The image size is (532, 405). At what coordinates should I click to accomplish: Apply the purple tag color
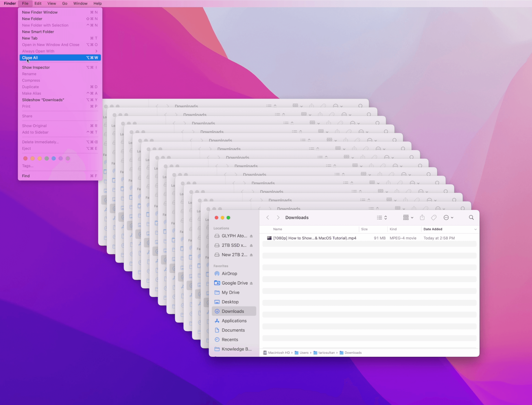(61, 158)
